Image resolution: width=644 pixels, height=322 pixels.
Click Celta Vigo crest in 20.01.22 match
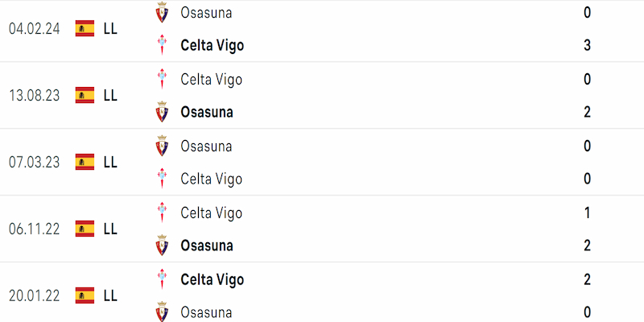(x=163, y=279)
